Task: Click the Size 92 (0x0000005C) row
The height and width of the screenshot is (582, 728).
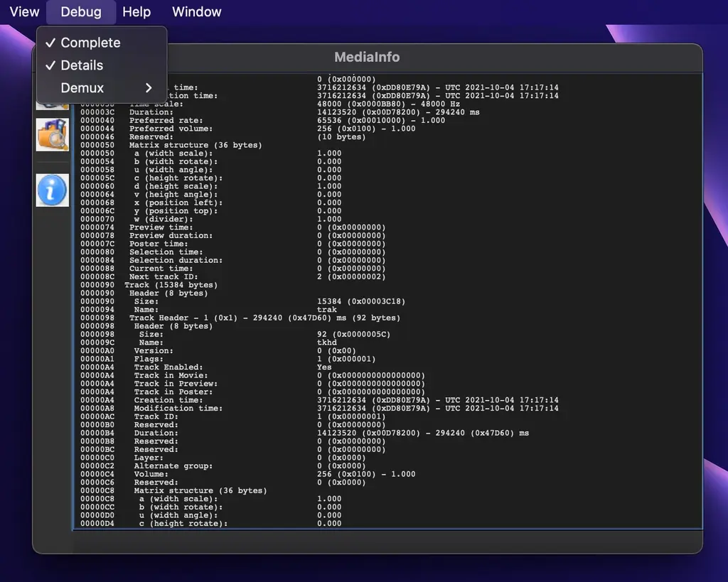Action: 235,335
